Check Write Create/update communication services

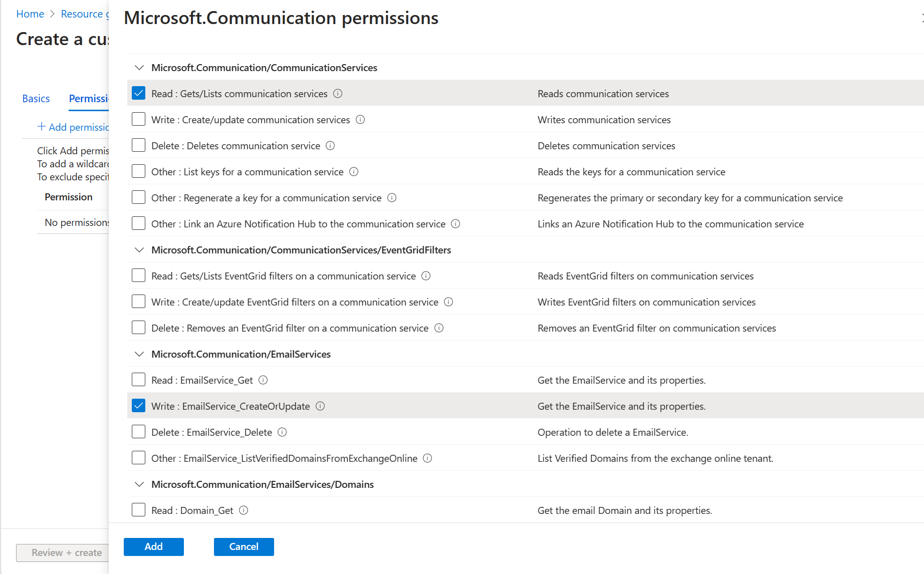[138, 119]
